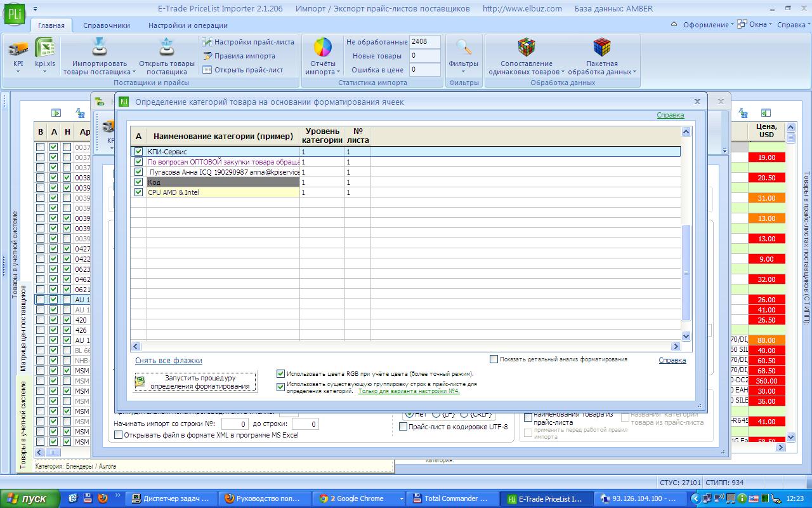The image size is (812, 508).
Task: Click the Запустить процедуру button icon
Action: coord(140,381)
